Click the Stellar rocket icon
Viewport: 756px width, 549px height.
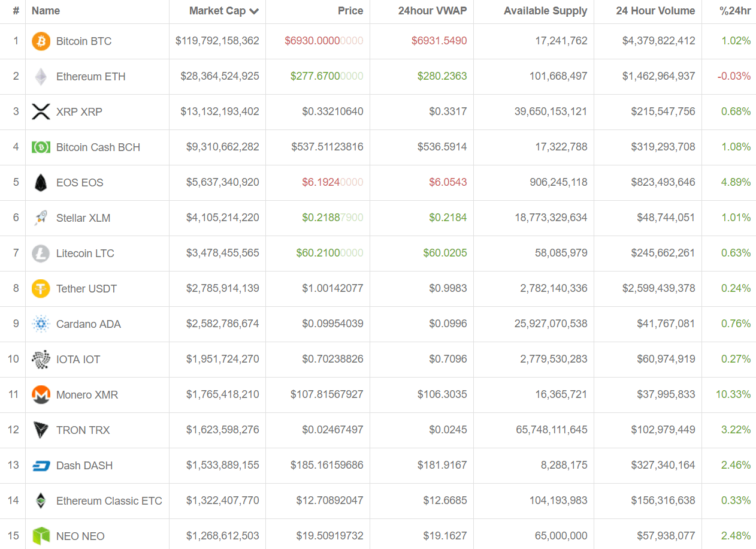click(x=41, y=218)
